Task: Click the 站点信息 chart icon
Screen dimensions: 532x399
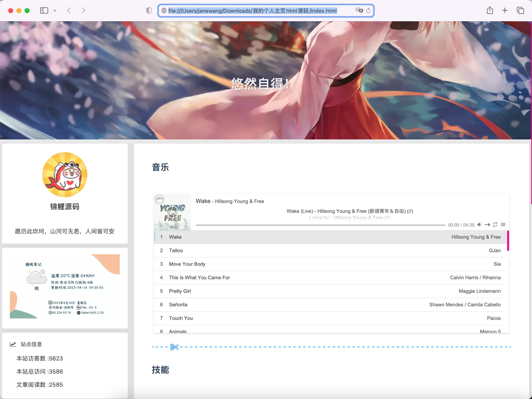Action: click(13, 344)
